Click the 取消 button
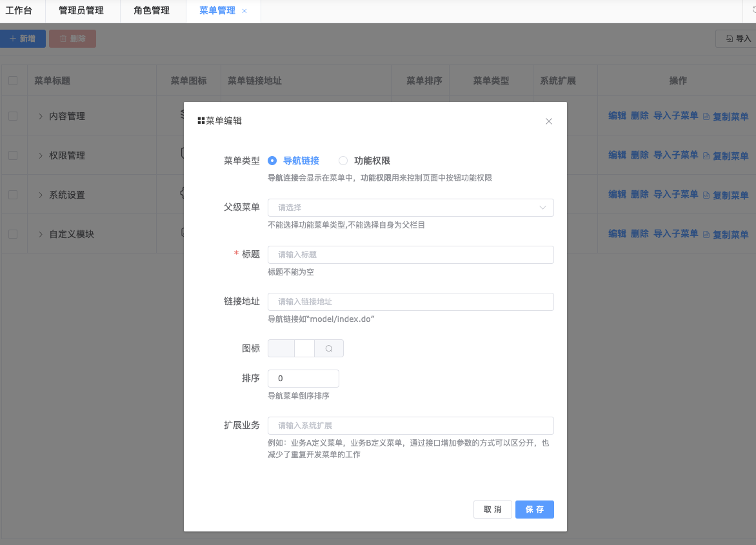 coord(492,510)
